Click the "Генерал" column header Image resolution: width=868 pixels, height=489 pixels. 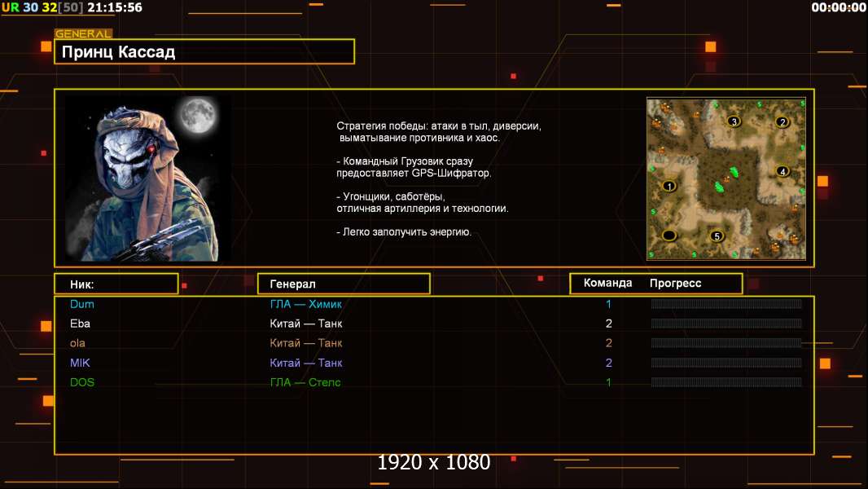click(x=344, y=284)
